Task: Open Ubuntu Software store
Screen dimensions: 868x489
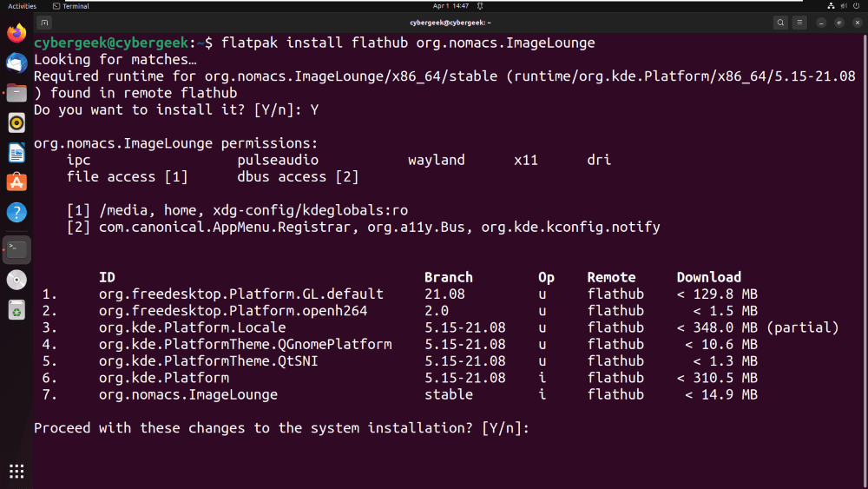Action: coord(16,182)
